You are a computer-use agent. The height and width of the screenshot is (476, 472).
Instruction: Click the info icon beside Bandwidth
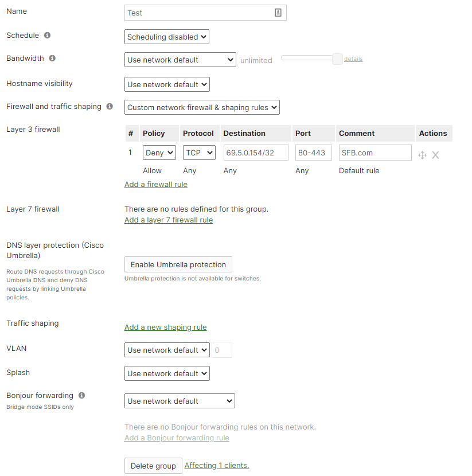coord(52,58)
